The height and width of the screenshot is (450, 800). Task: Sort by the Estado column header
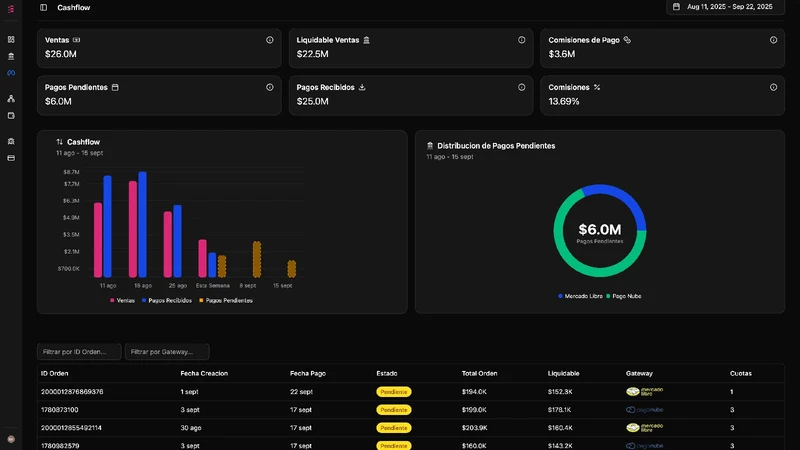[x=387, y=373]
